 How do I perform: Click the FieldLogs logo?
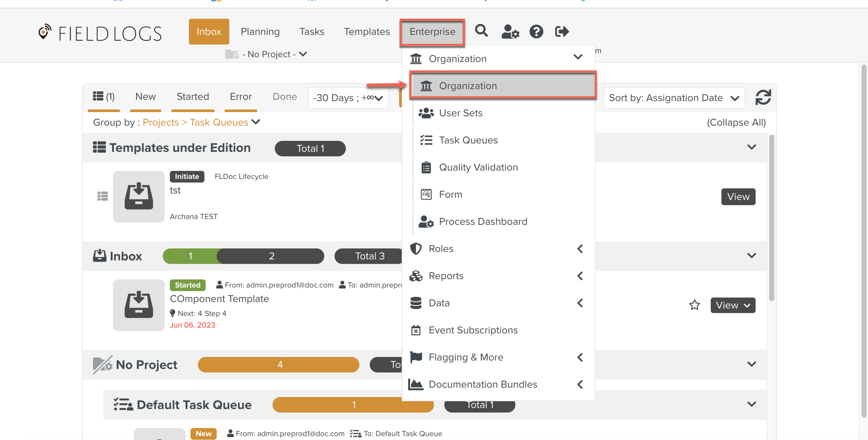[x=100, y=33]
